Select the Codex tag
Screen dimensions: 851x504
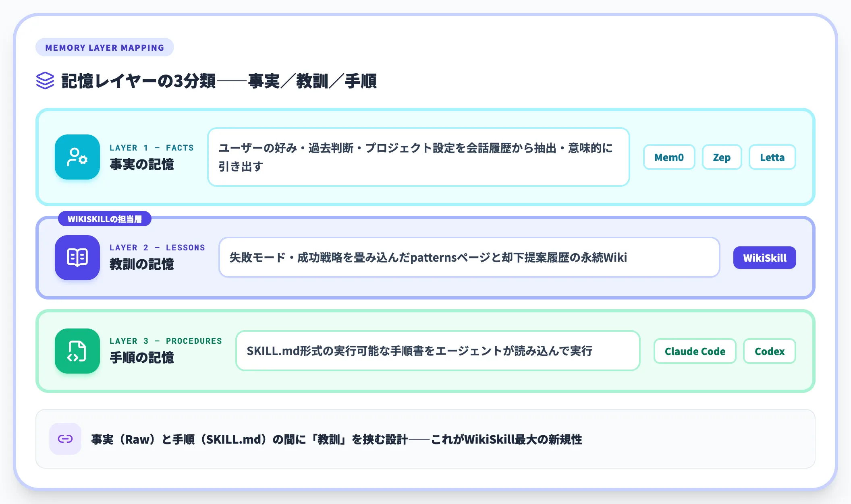click(x=770, y=351)
